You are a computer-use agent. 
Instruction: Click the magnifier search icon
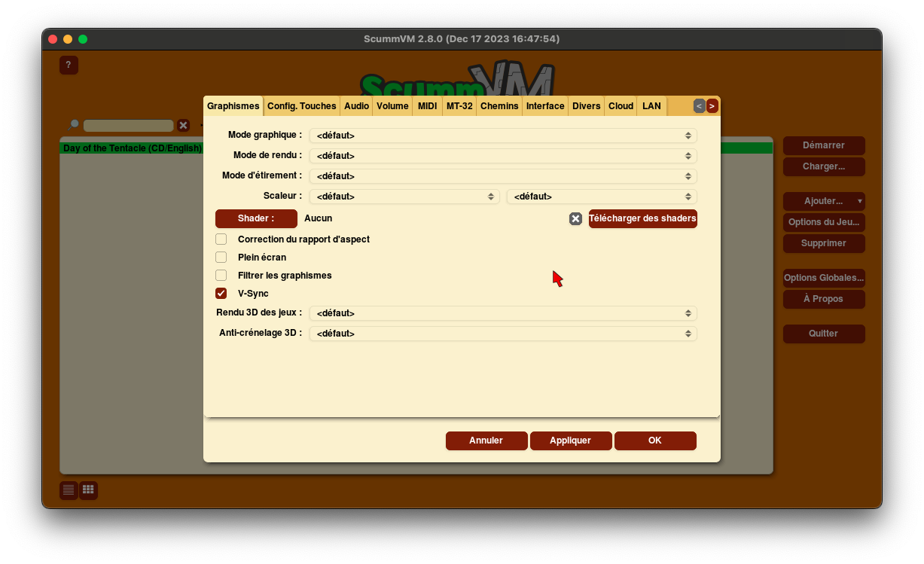pyautogui.click(x=73, y=125)
